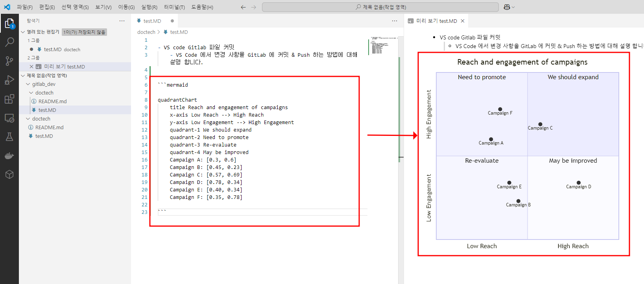Screen dimensions: 644x284
Task: Click the 1 unsaved badge in Open Editors
Action: 85,32
